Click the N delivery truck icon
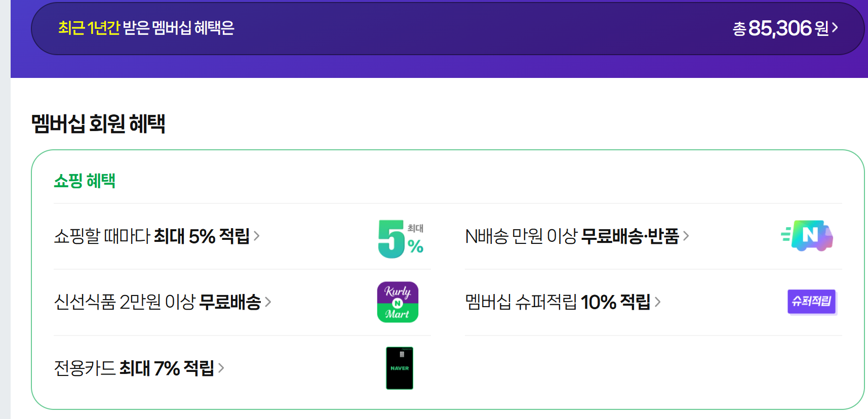Viewport: 868px width, 419px height. click(x=808, y=236)
